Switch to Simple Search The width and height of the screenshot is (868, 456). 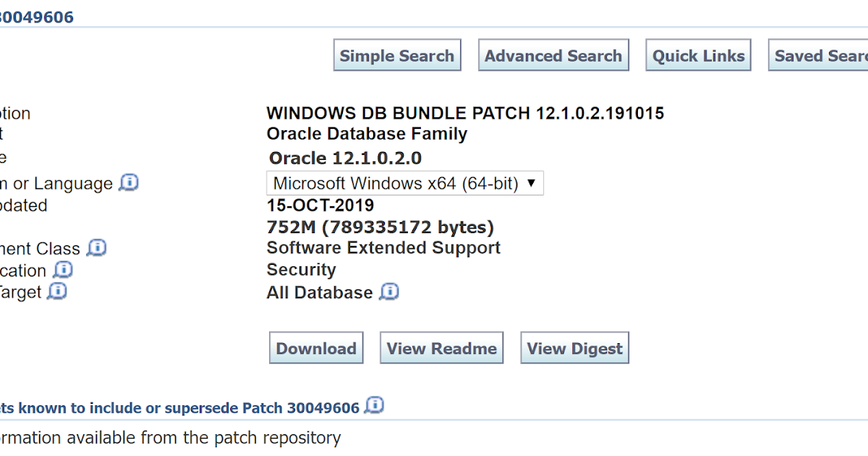396,54
